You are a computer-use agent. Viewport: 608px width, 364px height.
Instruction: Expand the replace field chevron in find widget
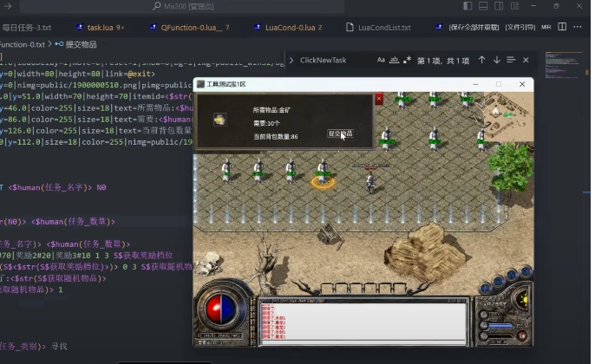tap(291, 61)
